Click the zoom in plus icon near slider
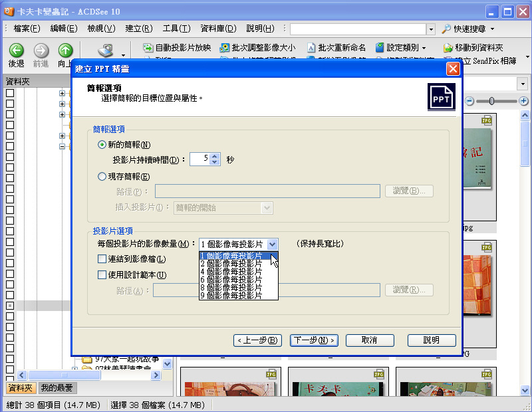 coord(523,101)
